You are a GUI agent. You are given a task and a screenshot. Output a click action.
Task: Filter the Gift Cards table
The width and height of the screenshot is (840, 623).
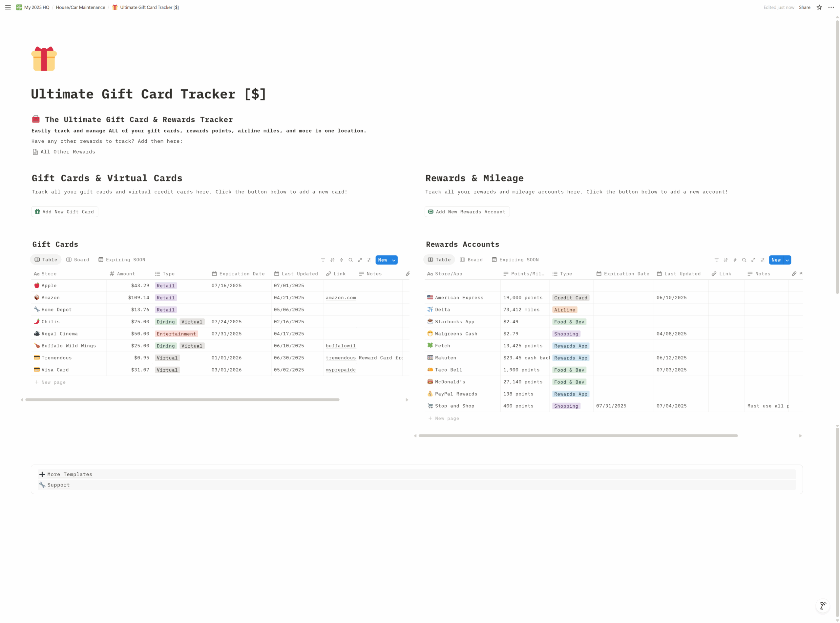click(x=323, y=260)
